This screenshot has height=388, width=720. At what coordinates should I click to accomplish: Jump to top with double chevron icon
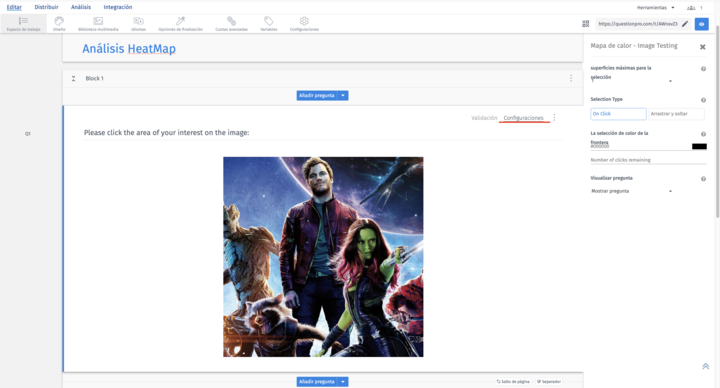706,366
